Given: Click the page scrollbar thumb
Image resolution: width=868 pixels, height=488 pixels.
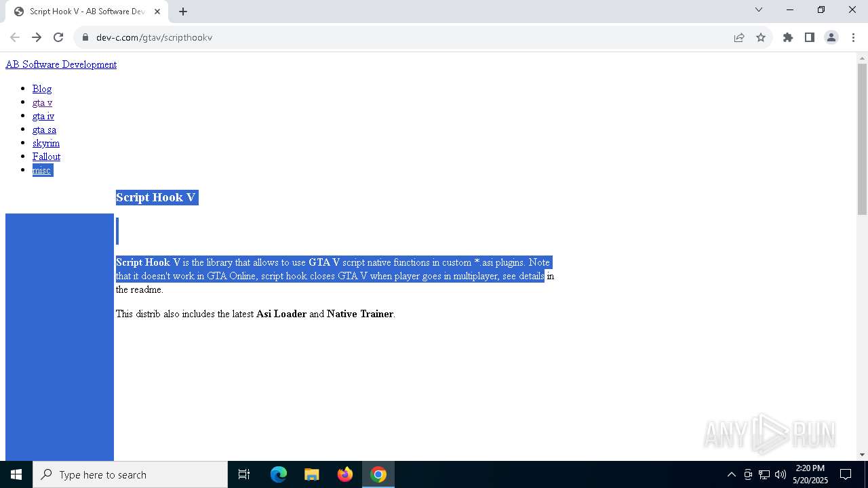Looking at the screenshot, I should 862,139.
